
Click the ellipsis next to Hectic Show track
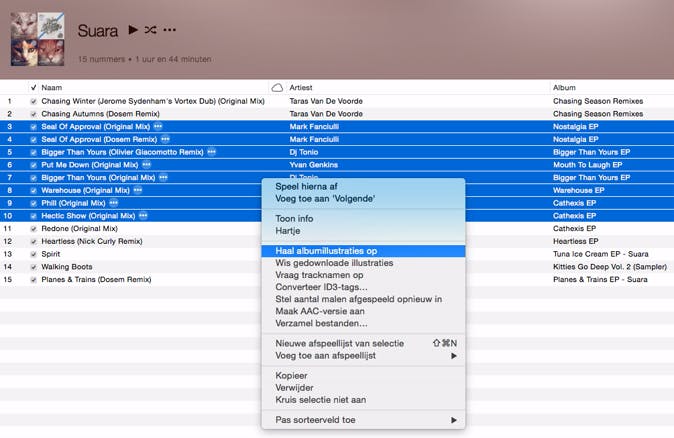pyautogui.click(x=144, y=215)
